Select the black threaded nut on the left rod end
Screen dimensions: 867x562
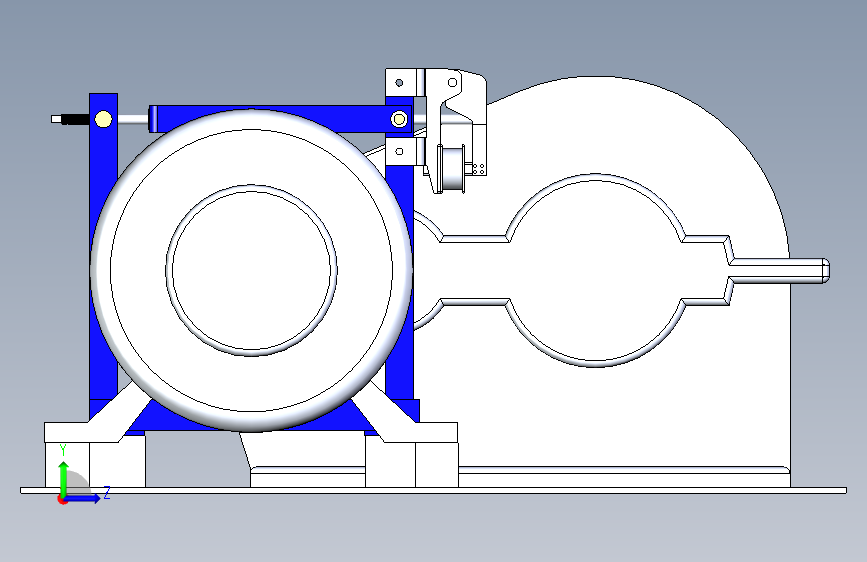click(75, 119)
